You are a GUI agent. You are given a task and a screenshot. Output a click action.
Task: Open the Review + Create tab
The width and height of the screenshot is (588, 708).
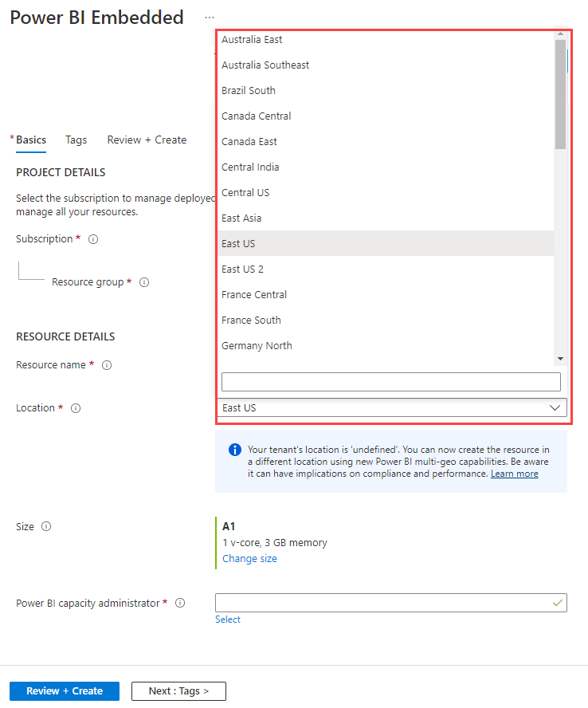pos(147,140)
